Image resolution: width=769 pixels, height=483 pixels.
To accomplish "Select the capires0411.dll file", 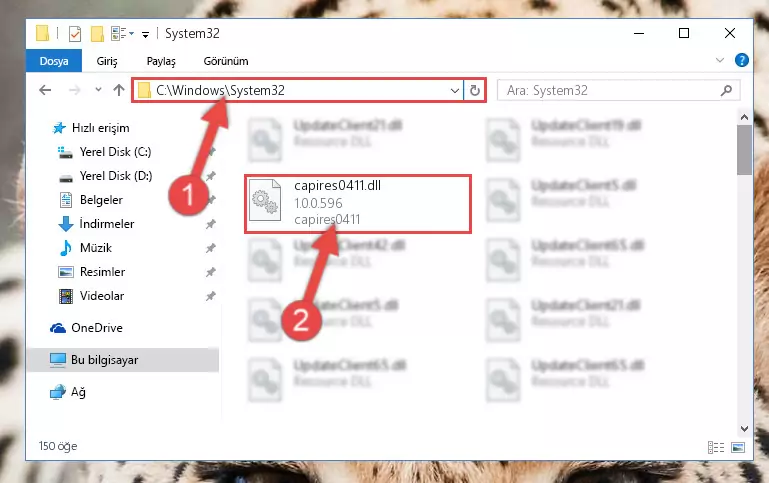I will tap(358, 203).
